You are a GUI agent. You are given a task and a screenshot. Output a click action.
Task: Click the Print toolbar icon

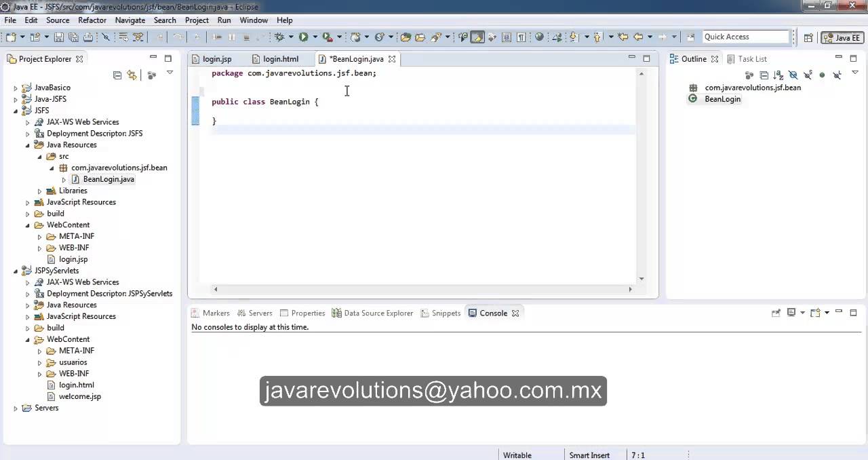88,37
